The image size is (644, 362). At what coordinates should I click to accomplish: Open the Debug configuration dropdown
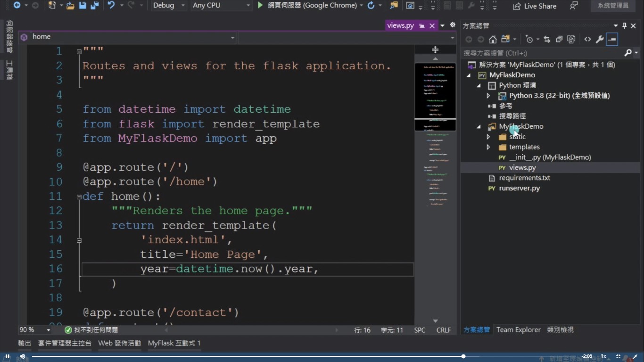coord(168,5)
